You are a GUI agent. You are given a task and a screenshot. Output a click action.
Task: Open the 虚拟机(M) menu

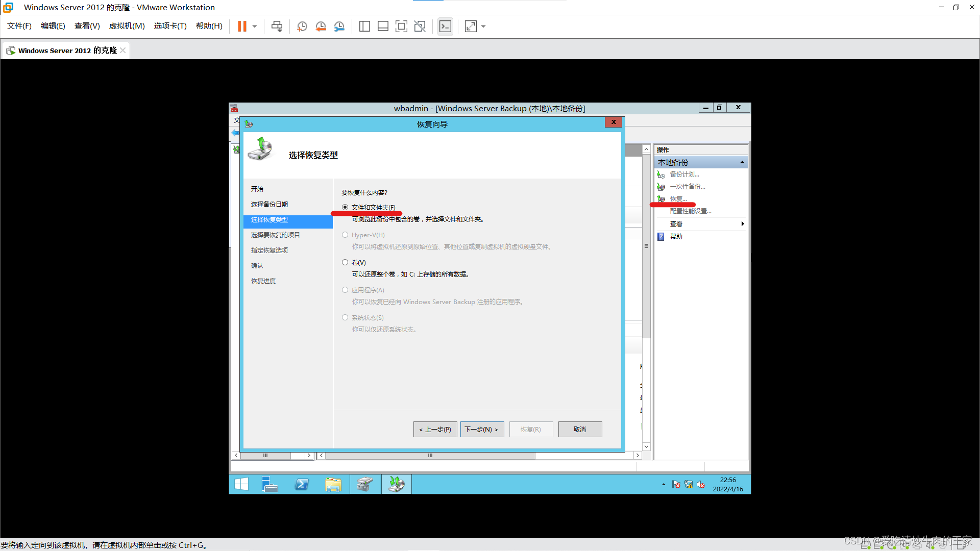[127, 26]
